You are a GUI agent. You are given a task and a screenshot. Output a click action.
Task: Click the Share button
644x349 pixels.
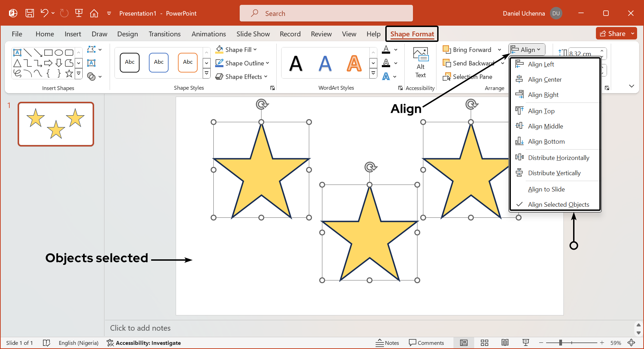tap(613, 34)
